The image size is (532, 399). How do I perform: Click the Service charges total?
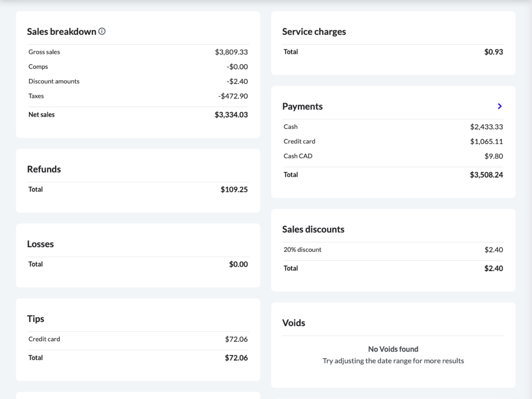point(494,51)
